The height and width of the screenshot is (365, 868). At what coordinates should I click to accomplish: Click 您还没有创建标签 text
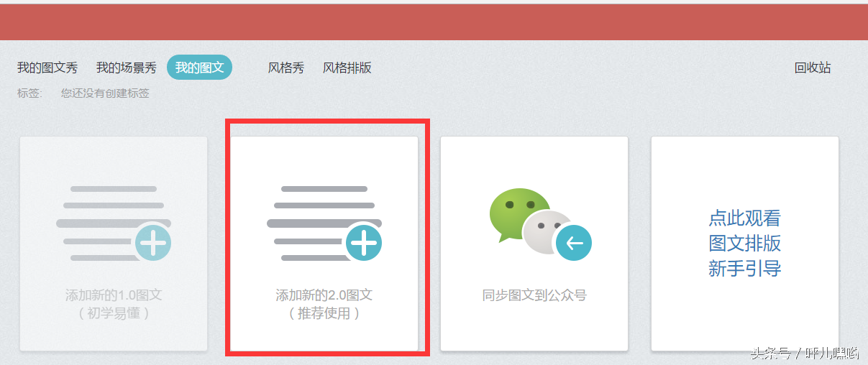pos(105,93)
